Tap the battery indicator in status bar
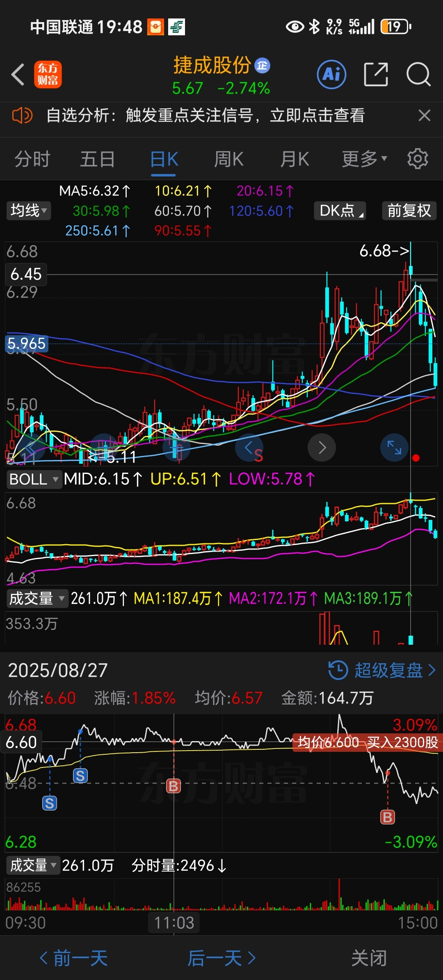Viewport: 443px width, 980px height. pyautogui.click(x=395, y=27)
